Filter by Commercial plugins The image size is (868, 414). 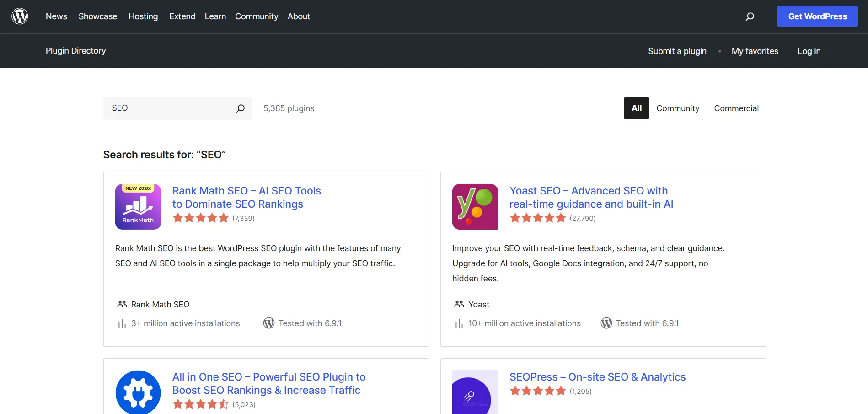point(736,108)
